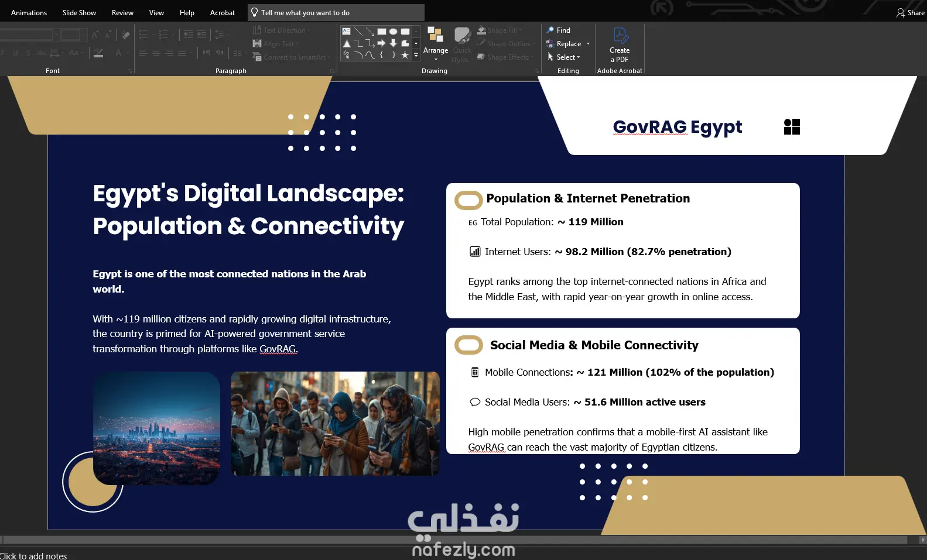Set left-to-right text direction

(x=207, y=53)
